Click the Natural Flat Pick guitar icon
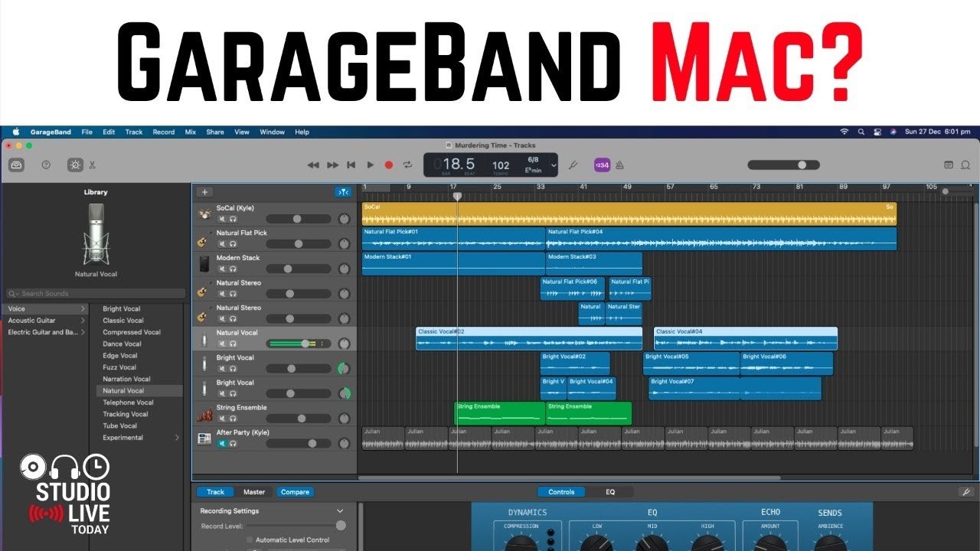 coord(202,240)
